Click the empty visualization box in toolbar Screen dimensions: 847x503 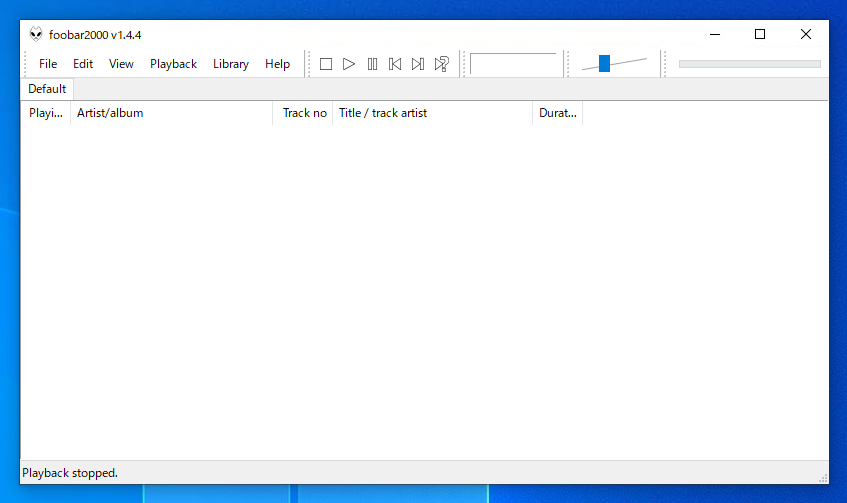pyautogui.click(x=513, y=64)
